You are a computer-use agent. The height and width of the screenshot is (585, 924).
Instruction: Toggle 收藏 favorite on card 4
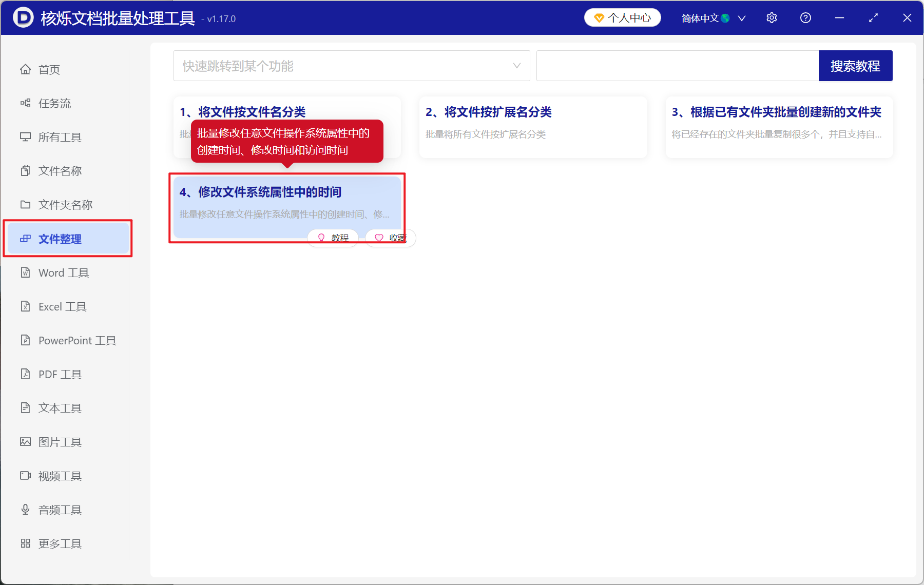pos(391,238)
